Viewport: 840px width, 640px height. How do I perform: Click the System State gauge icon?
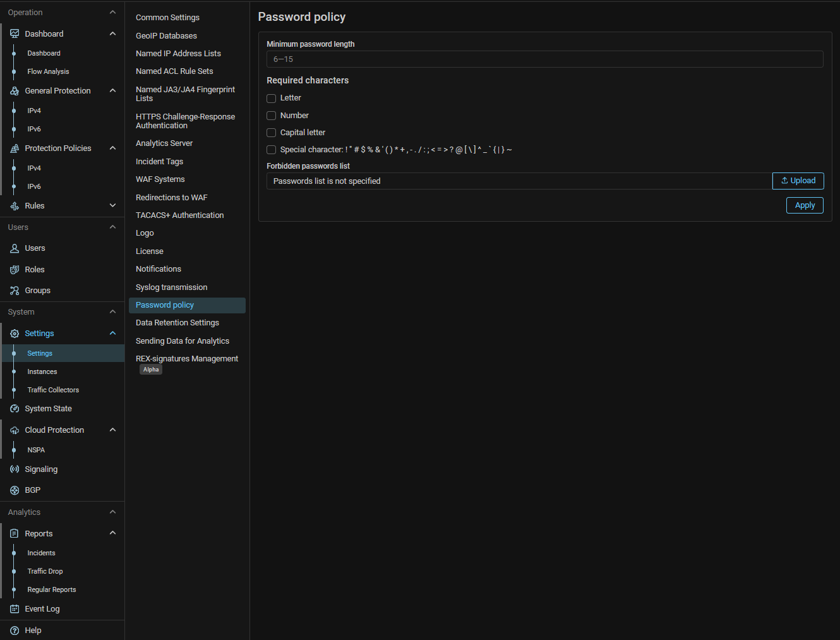(x=15, y=409)
